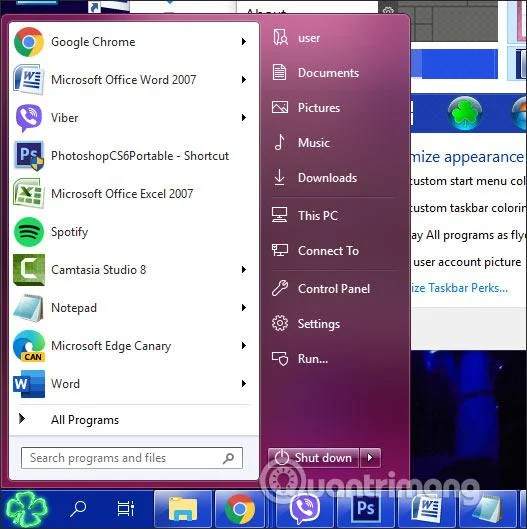Click the Connect To network icon
The image size is (527, 529).
click(280, 250)
